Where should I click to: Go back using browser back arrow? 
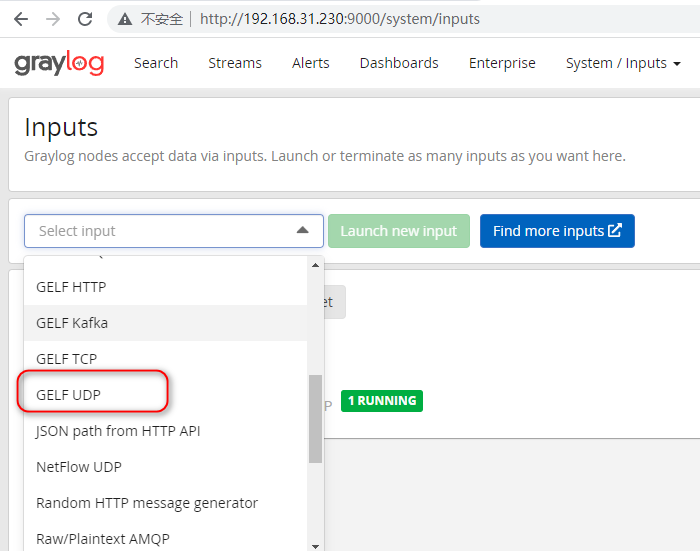(x=21, y=19)
